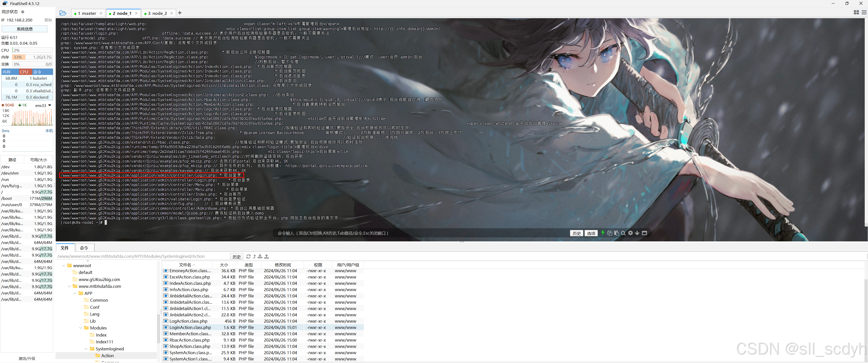
Task: Open file path 历史 button
Action: (237, 257)
